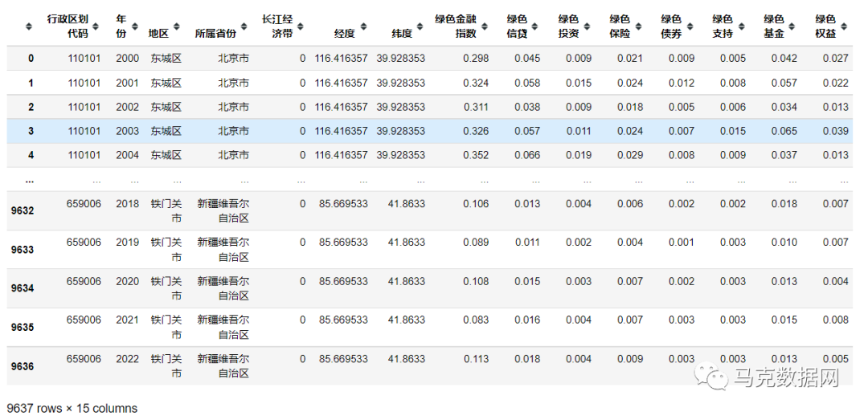Click the 行政区划代码 header label

68,26
